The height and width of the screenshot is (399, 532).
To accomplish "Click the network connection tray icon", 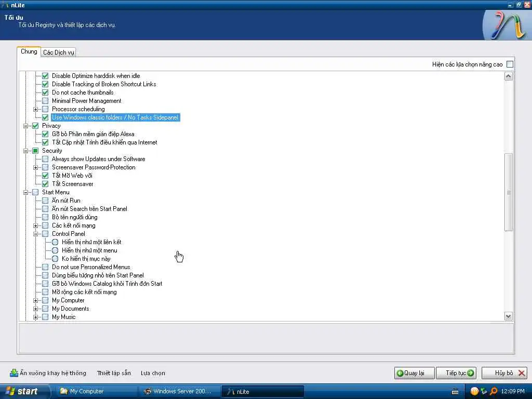I will coord(484,391).
